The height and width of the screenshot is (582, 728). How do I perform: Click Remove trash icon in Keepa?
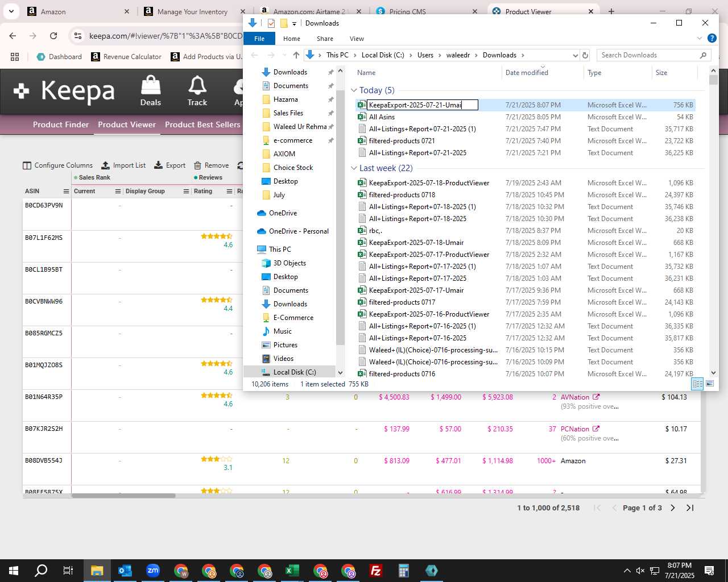pyautogui.click(x=197, y=165)
